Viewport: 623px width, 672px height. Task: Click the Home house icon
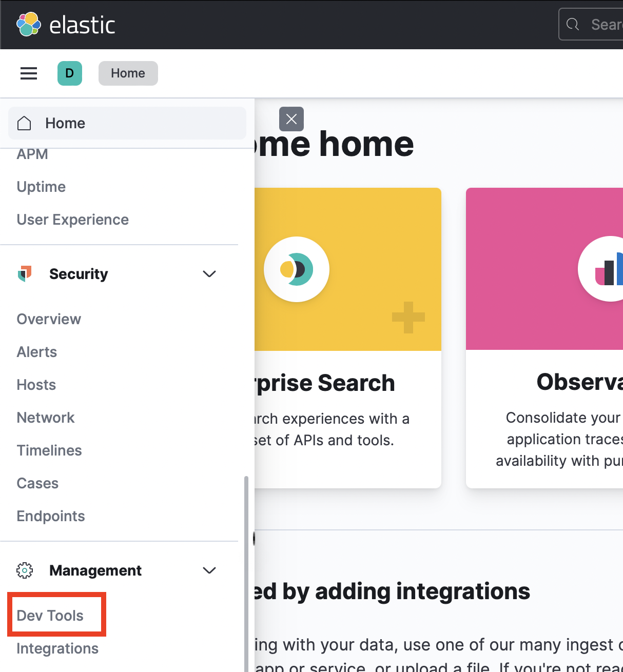click(x=24, y=123)
